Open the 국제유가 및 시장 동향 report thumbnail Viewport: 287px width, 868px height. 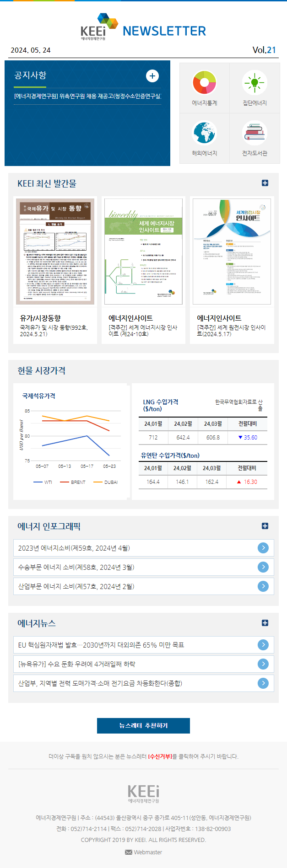[55, 252]
